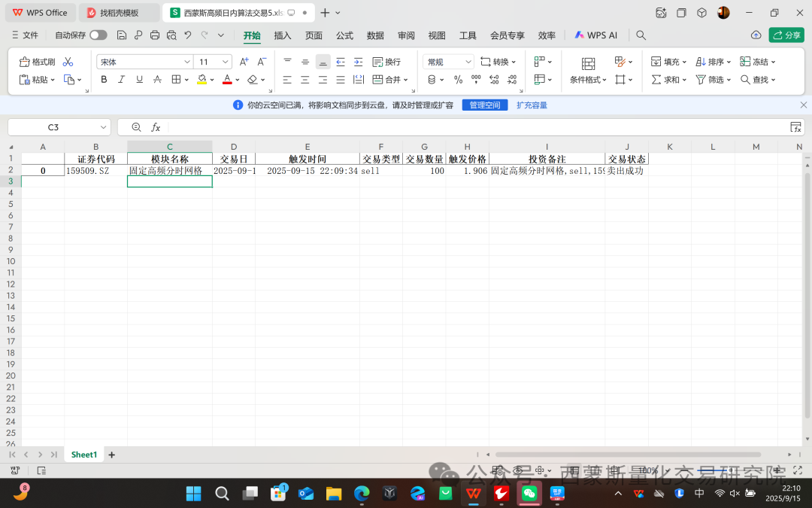Open Edge browser from the taskbar
This screenshot has width=812, height=508.
[x=362, y=493]
